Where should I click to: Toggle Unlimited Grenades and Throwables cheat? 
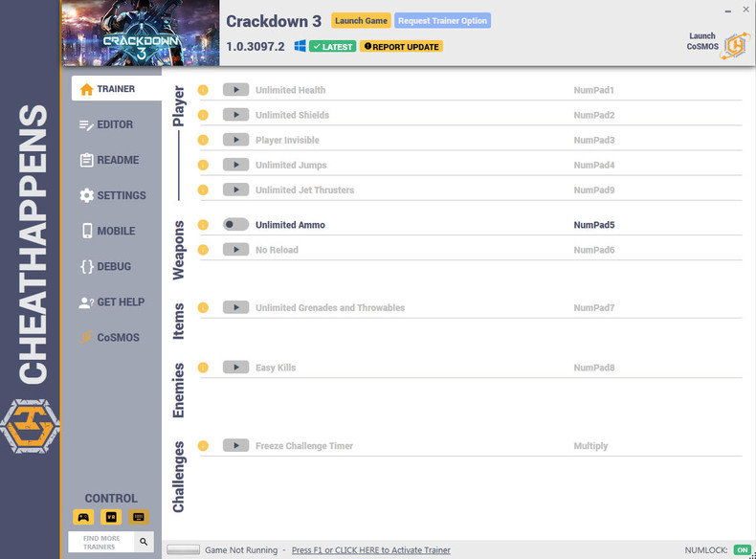pyautogui.click(x=235, y=307)
